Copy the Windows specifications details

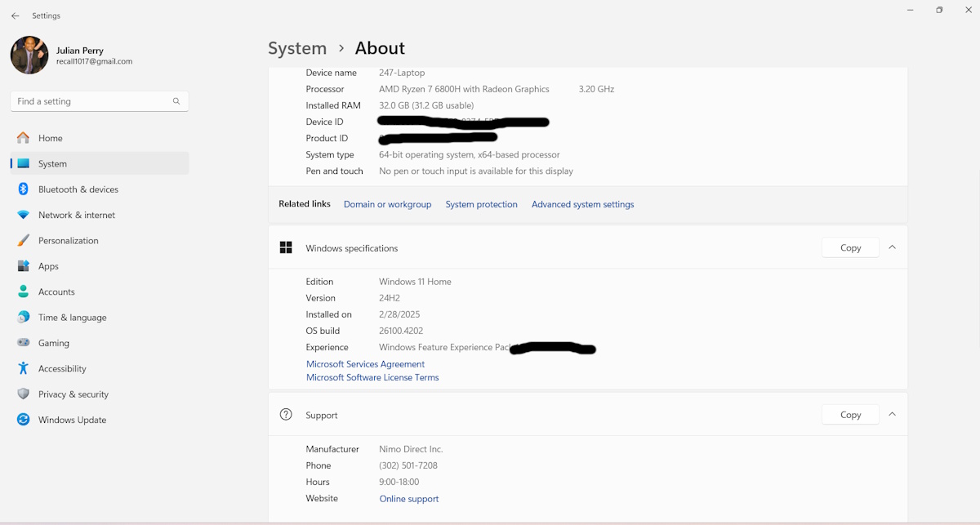pyautogui.click(x=850, y=247)
